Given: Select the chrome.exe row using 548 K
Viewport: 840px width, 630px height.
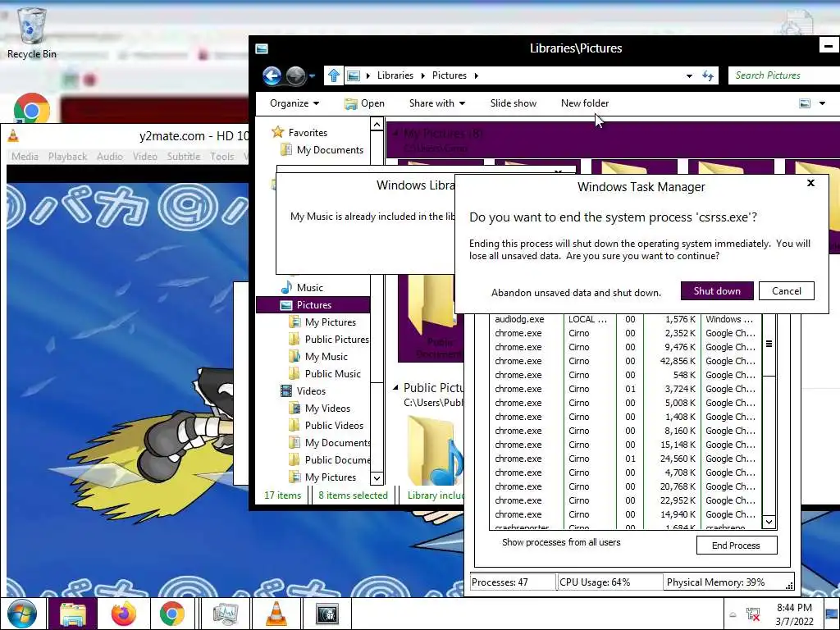Looking at the screenshot, I should (x=625, y=375).
